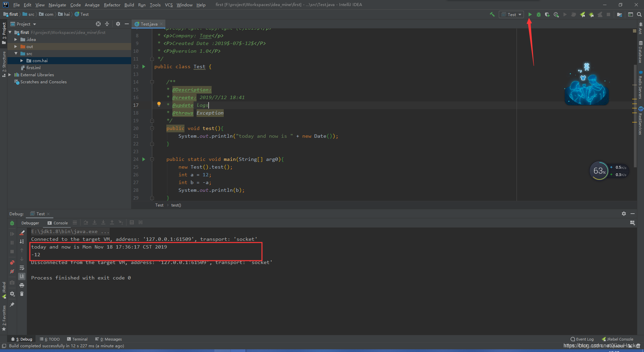Expand the com.hai package in Project tree
644x352 pixels.
22,60
